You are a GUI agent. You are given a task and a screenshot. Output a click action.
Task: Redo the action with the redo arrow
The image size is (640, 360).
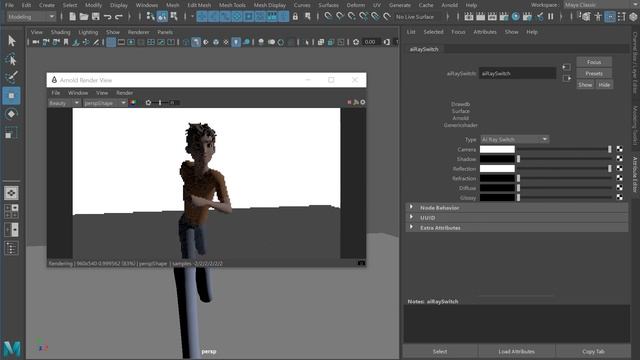[x=119, y=17]
